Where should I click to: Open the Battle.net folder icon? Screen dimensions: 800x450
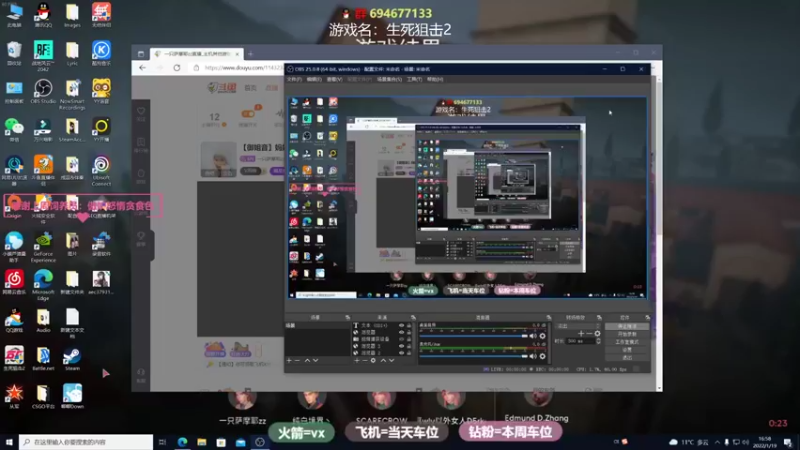point(43,359)
